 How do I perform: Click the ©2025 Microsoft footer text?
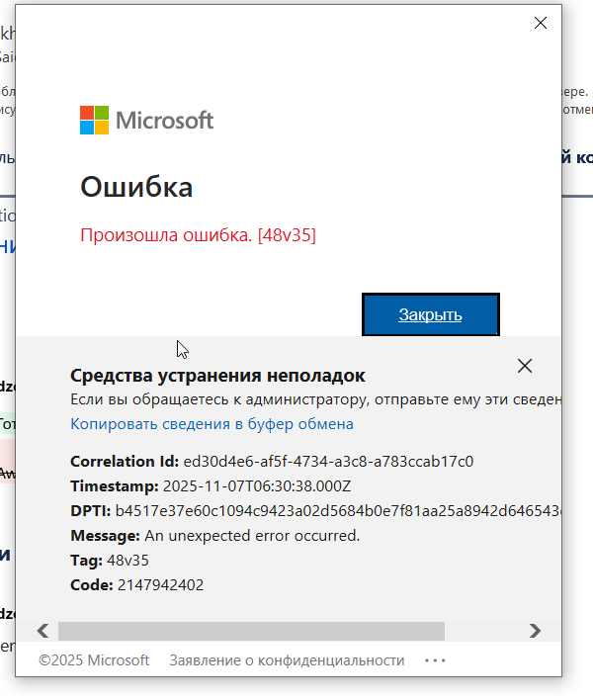point(94,660)
